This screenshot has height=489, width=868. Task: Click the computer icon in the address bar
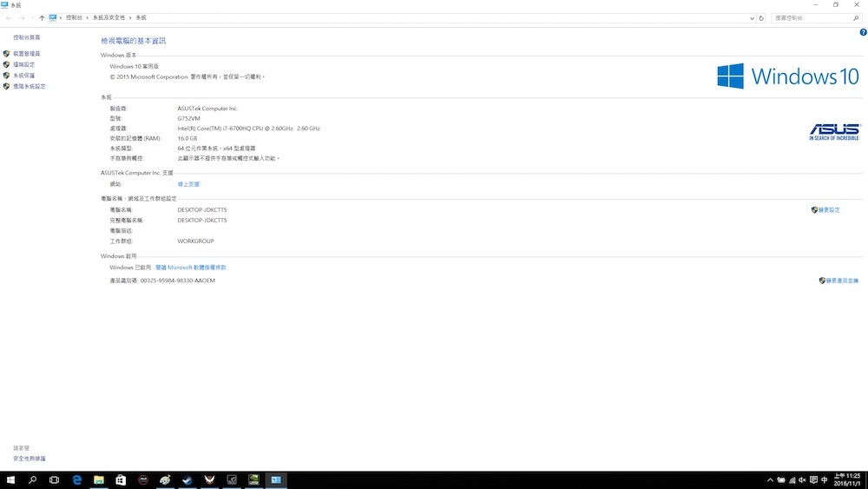(x=53, y=17)
